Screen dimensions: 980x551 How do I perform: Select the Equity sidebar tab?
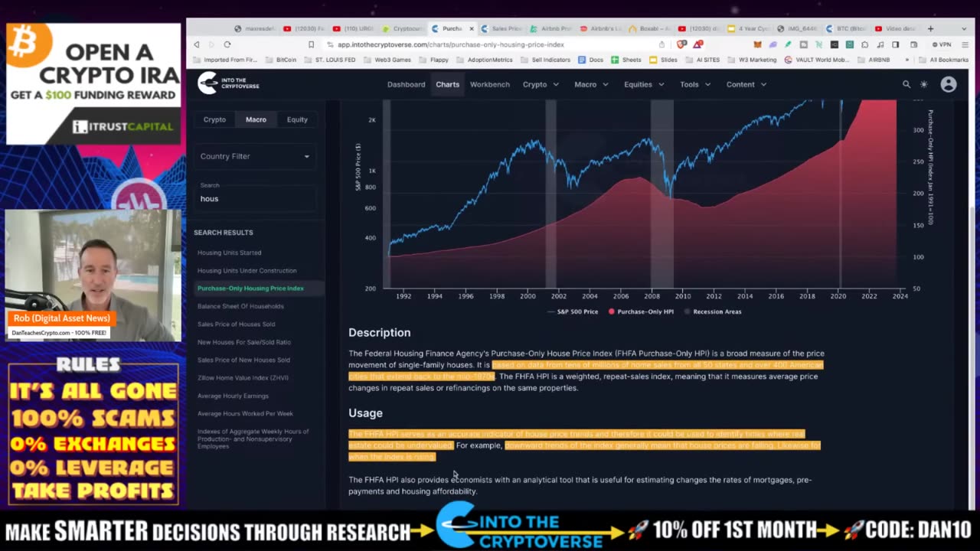297,119
